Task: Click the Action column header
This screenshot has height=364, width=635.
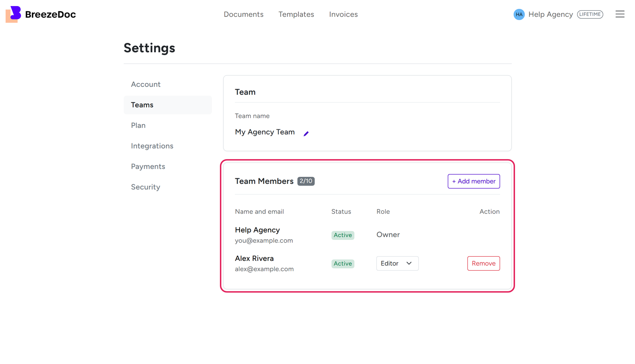Action: [x=490, y=212]
